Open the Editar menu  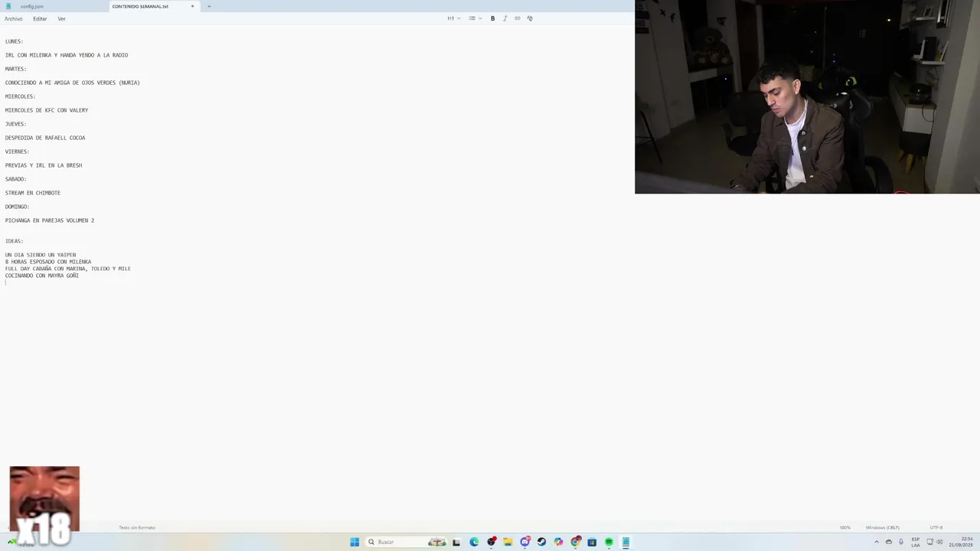click(40, 18)
